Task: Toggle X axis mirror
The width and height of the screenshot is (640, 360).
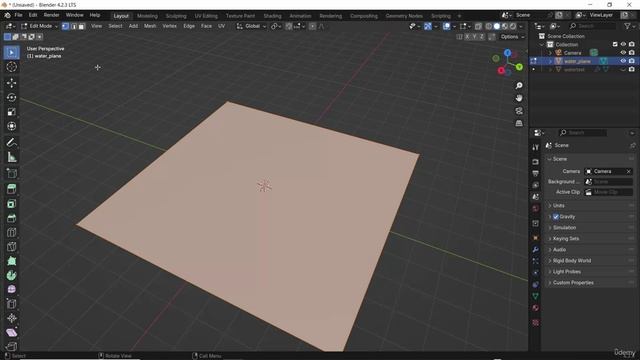Action: point(467,37)
